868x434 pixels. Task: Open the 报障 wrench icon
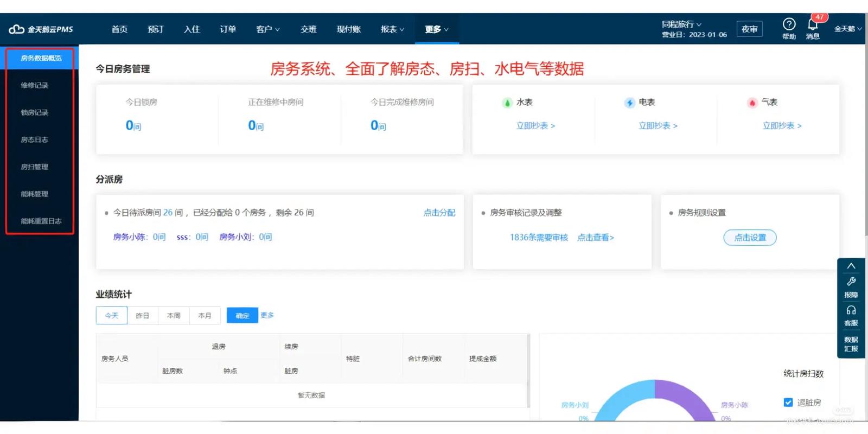tap(851, 282)
